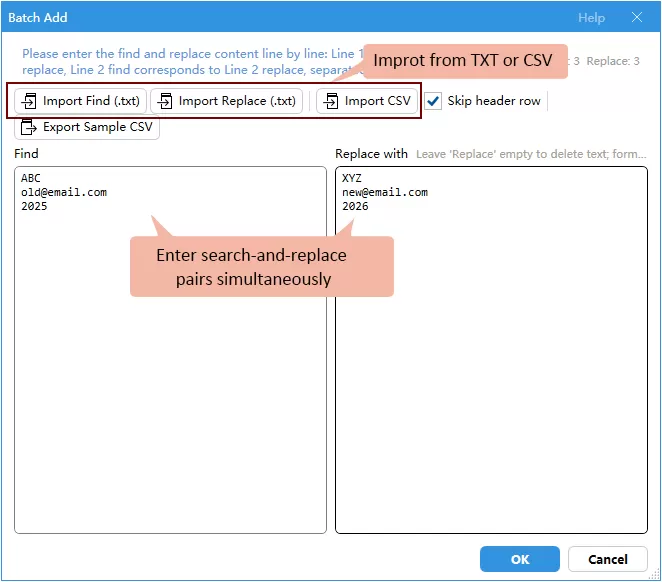
Task: Click the '2026' line in Replace box
Action: pos(355,206)
